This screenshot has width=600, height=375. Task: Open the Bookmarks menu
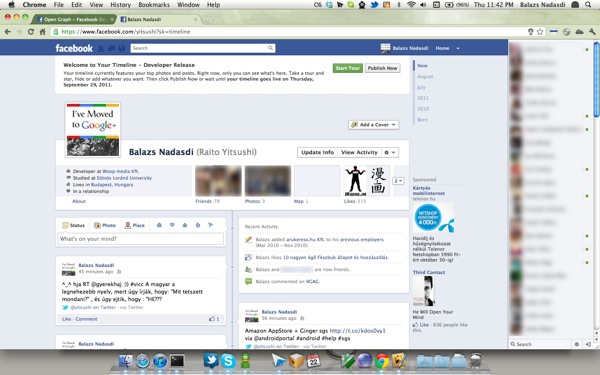click(x=154, y=5)
